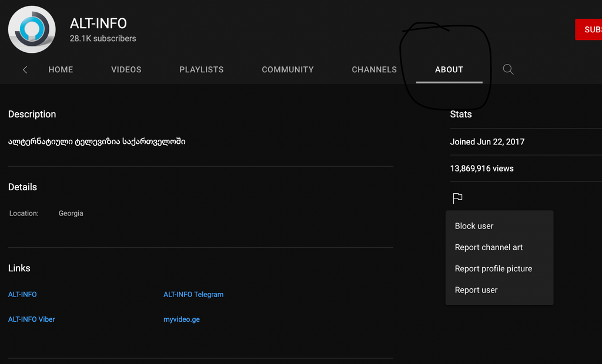Click the ALT-INFO channel name heading
The width and height of the screenshot is (602, 364).
pyautogui.click(x=98, y=23)
